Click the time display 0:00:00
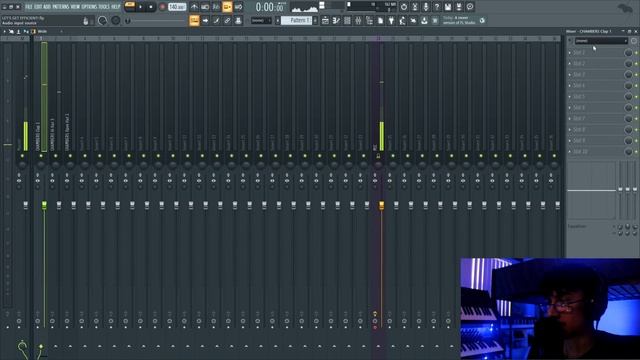The width and height of the screenshot is (640, 360). tap(269, 7)
